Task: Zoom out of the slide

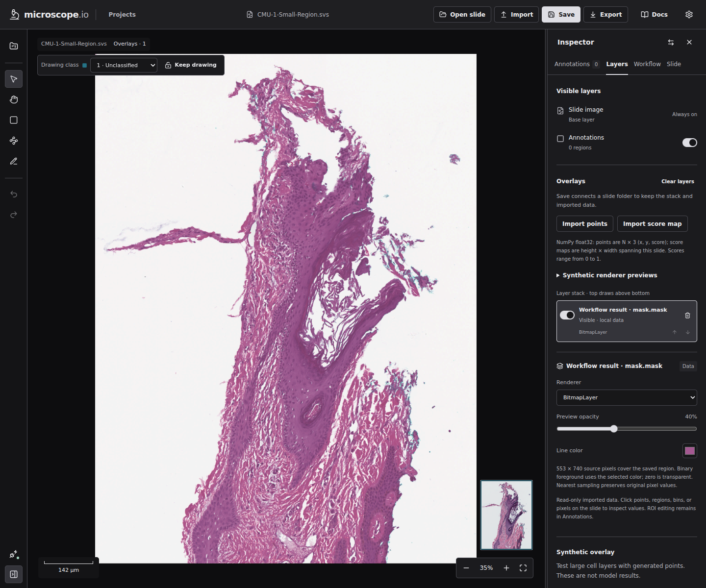Action: [x=466, y=568]
